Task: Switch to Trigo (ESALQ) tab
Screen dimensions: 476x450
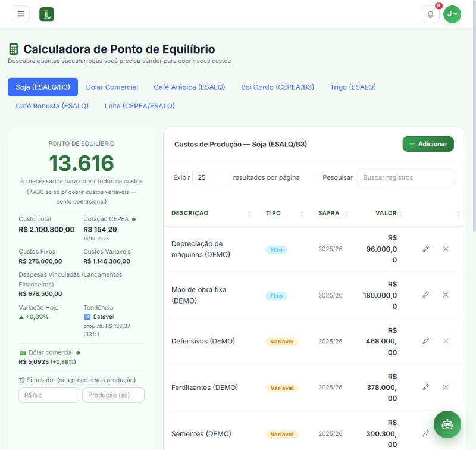Action: (353, 87)
